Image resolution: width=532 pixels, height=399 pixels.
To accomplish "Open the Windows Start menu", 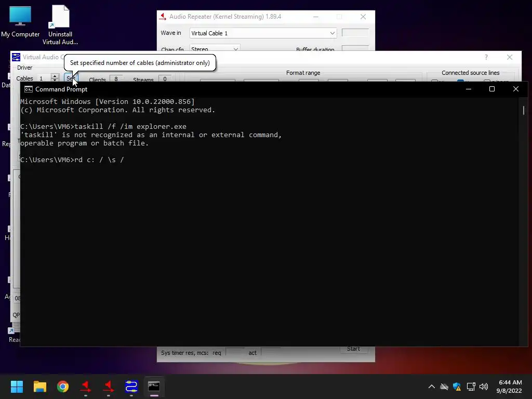I will 17,387.
